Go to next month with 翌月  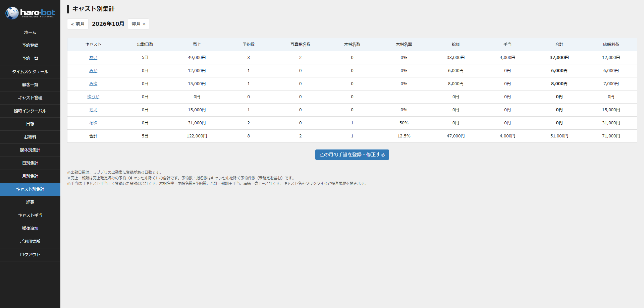pyautogui.click(x=139, y=24)
